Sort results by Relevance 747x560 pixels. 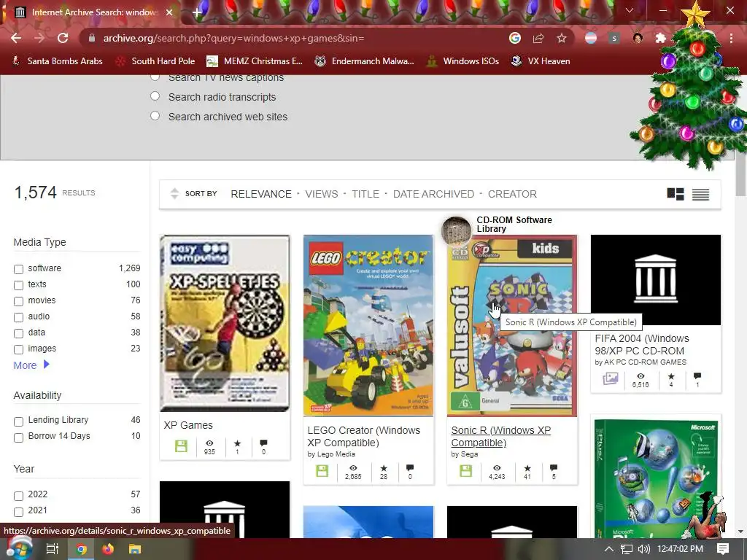261,194
